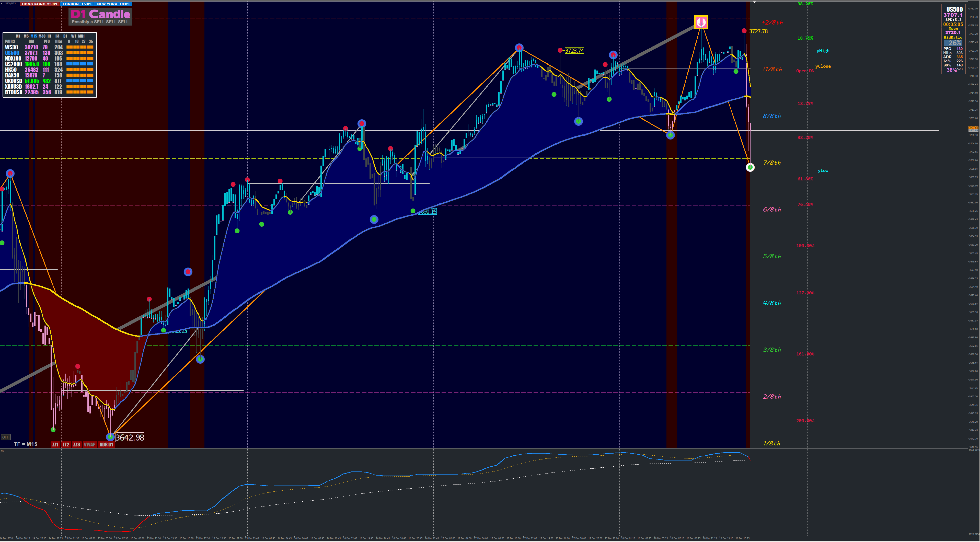Click the orange bars in the BTCUSD row
980x542 pixels.
pyautogui.click(x=79, y=92)
